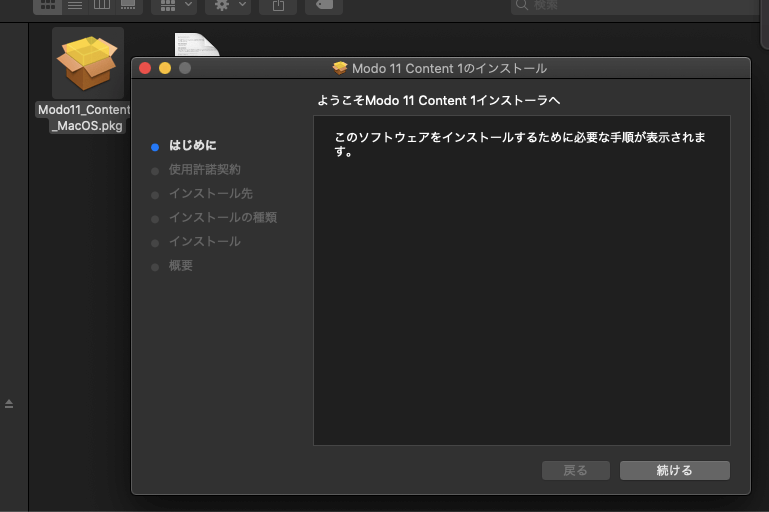Screen dimensions: 769x512
Task: Click the Modo 11 Content 1のインストール window title
Action: 449,68
